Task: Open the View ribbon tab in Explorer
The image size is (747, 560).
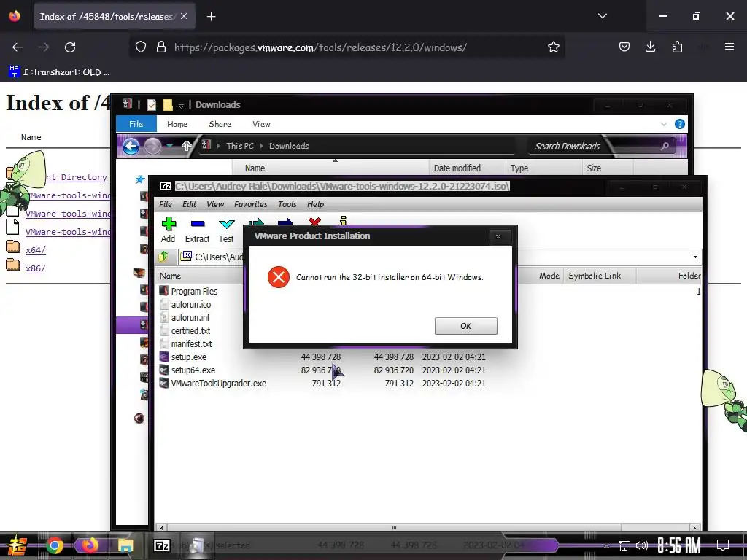Action: point(261,124)
